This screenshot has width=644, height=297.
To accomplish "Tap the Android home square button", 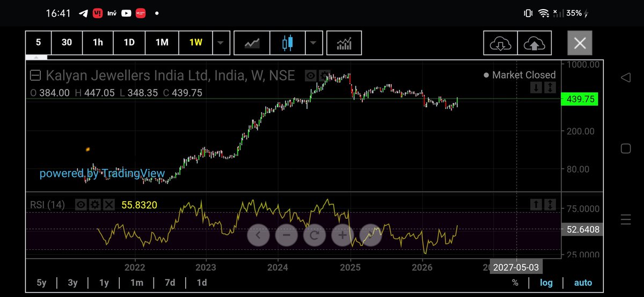I will click(x=625, y=148).
